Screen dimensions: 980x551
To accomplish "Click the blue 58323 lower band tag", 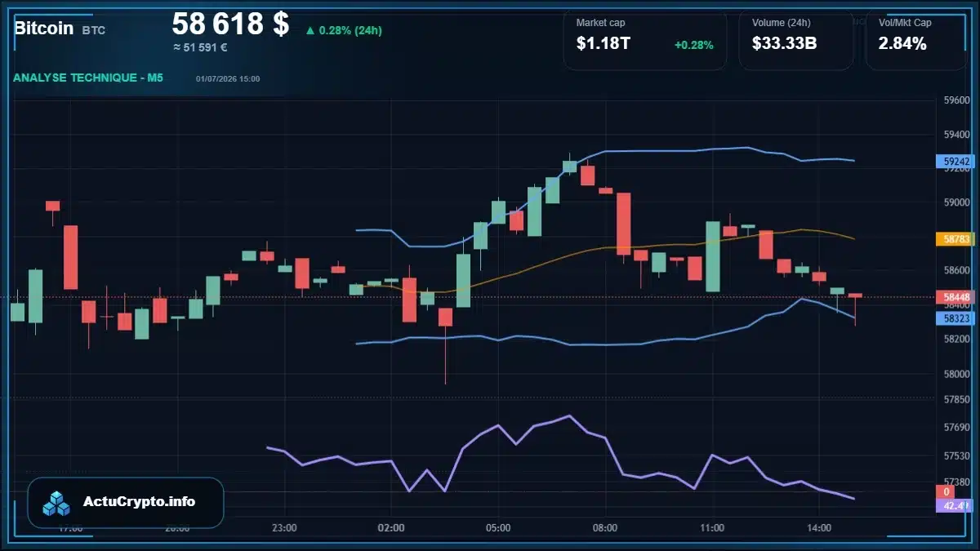I will click(x=954, y=318).
